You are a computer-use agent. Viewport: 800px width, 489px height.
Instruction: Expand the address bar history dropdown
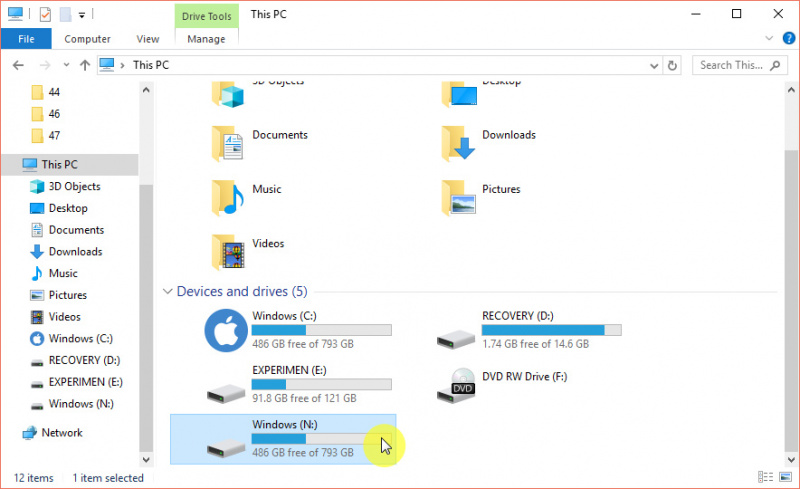click(654, 65)
